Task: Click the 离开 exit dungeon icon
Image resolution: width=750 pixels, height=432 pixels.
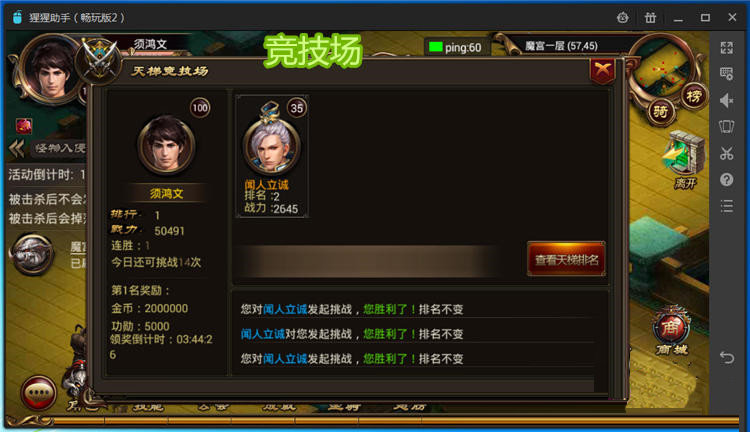Action: click(684, 159)
